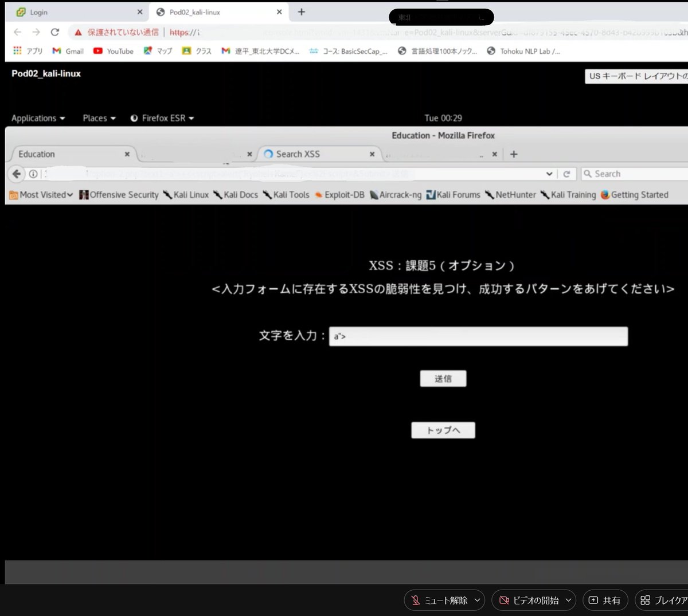Image resolution: width=688 pixels, height=616 pixels.
Task: Start video with ビデオの開始 button
Action: pyautogui.click(x=528, y=600)
